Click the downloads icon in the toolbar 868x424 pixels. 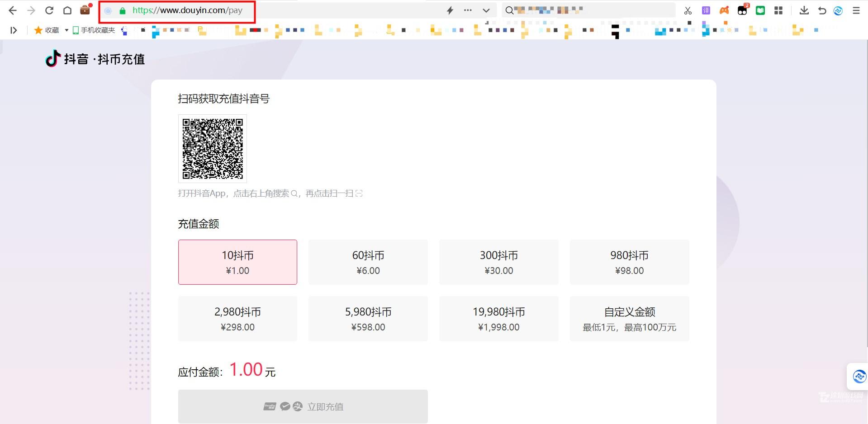(x=804, y=10)
